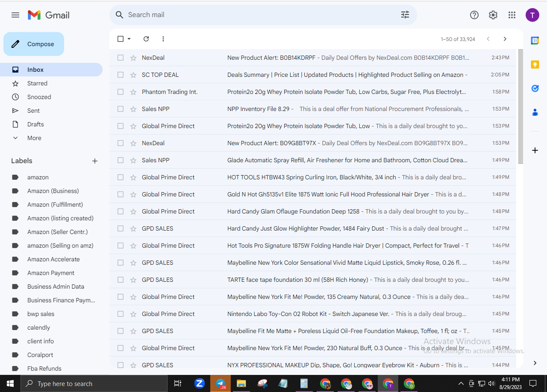Open the Hot Tools Pro Signature 1875W email
This screenshot has width=547, height=392.
pyautogui.click(x=313, y=246)
